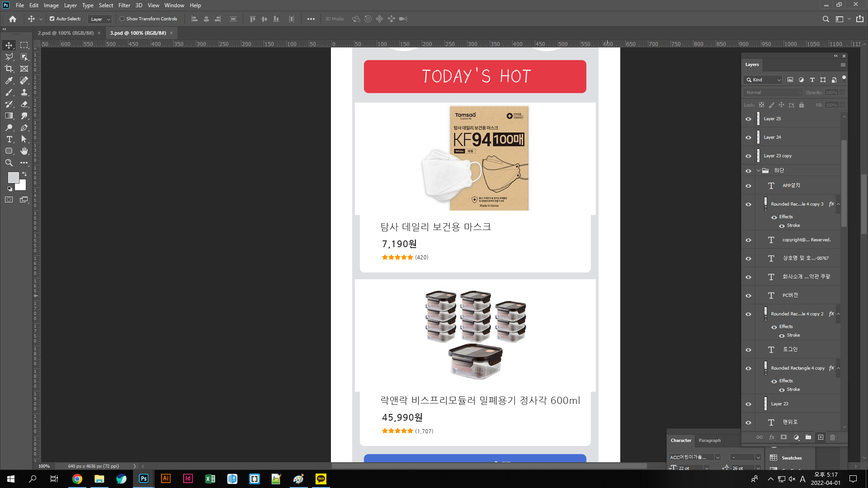The image size is (868, 488).
Task: Open the Window menu
Action: pyautogui.click(x=174, y=5)
